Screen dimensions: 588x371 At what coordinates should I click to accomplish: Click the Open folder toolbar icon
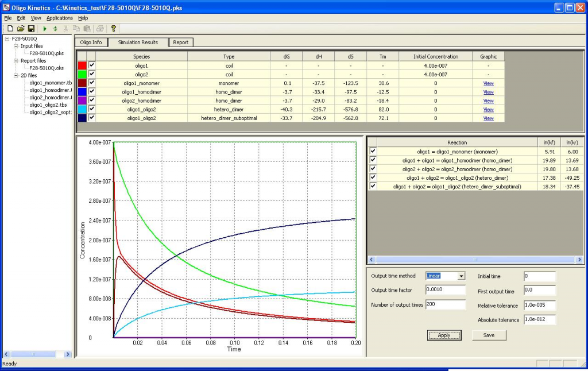click(20, 28)
